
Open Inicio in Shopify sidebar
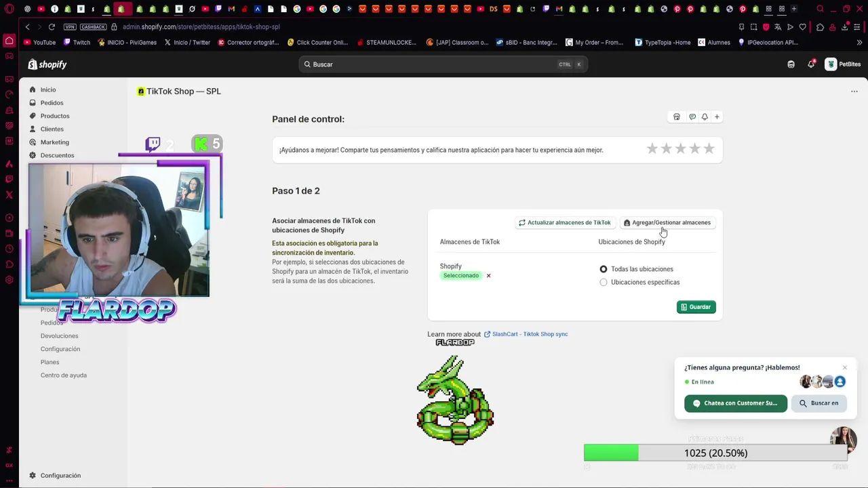[x=47, y=89]
